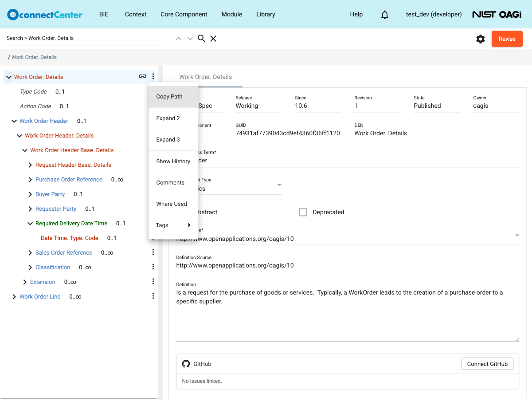
Task: Collapse the Work Order Header Base. Details node
Action: (x=25, y=150)
